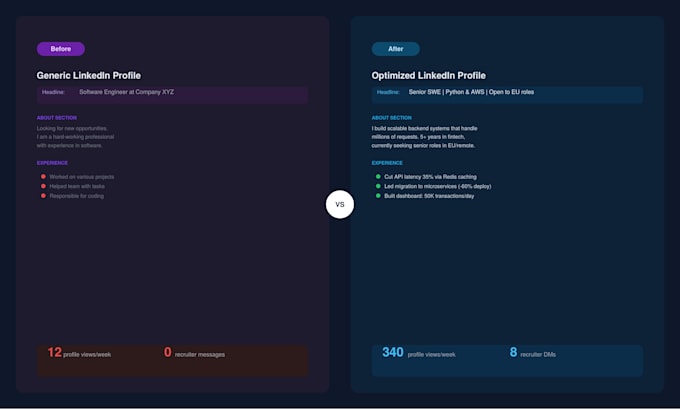Click red bullet beside Responsible for coding
This screenshot has height=409, width=680.
tap(43, 196)
